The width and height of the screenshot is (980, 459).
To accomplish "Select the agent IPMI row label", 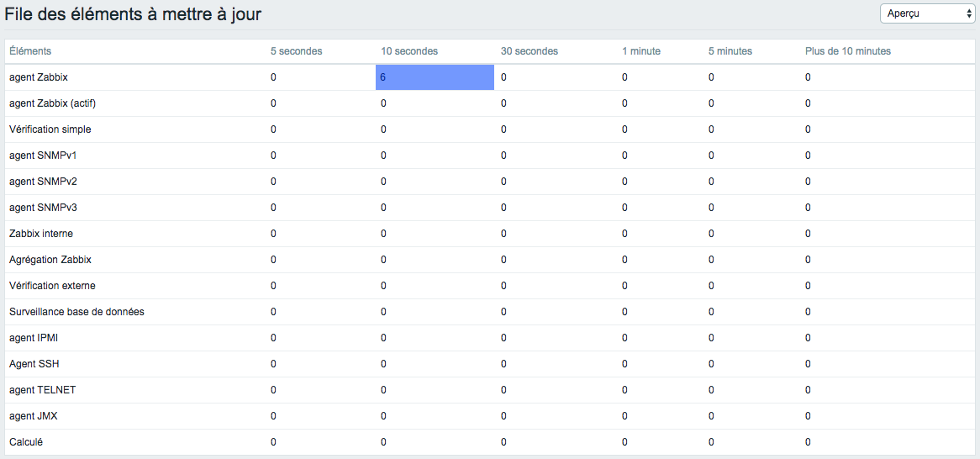I will pyautogui.click(x=34, y=338).
